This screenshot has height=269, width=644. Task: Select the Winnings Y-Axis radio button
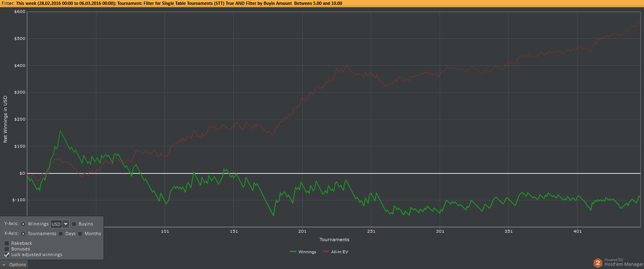click(23, 224)
